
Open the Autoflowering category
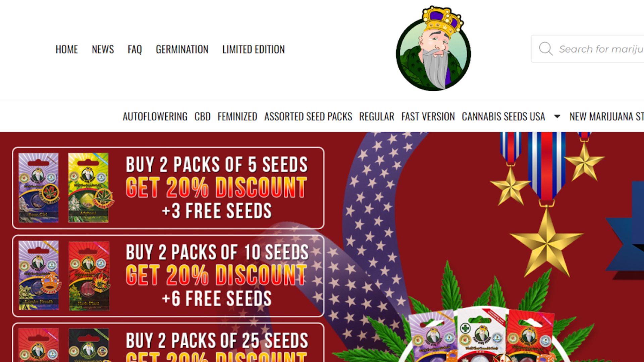(x=155, y=117)
